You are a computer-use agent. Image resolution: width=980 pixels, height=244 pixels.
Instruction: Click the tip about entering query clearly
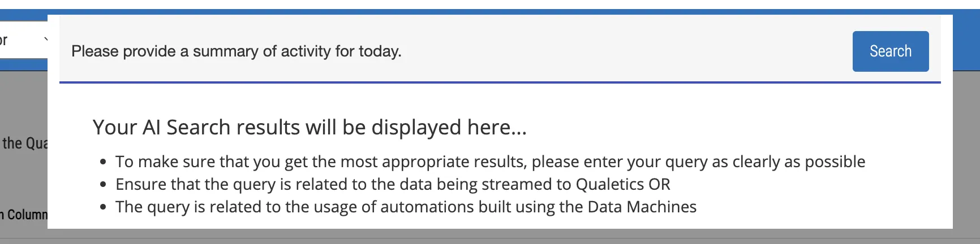click(x=490, y=162)
